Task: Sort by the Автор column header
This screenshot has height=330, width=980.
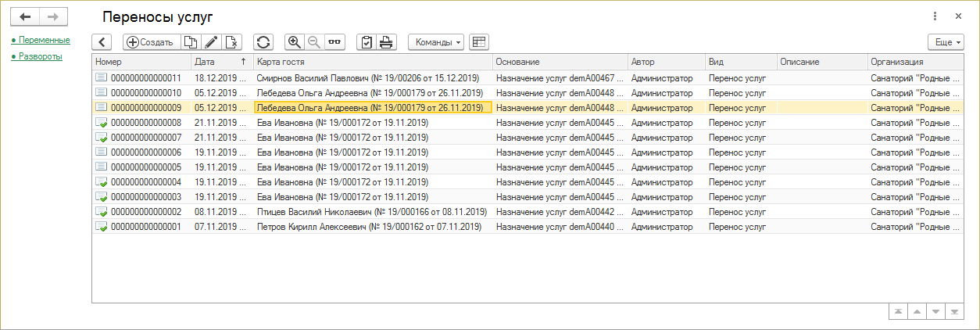Action: (666, 61)
